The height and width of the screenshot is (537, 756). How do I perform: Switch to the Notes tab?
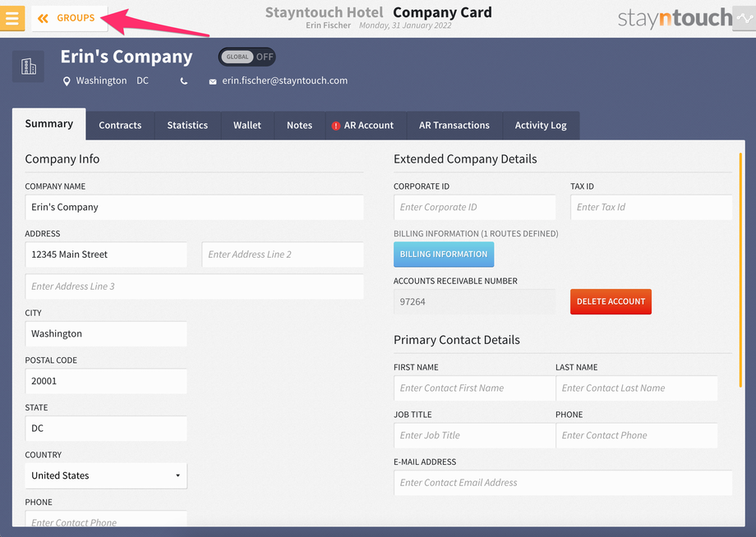pyautogui.click(x=299, y=126)
